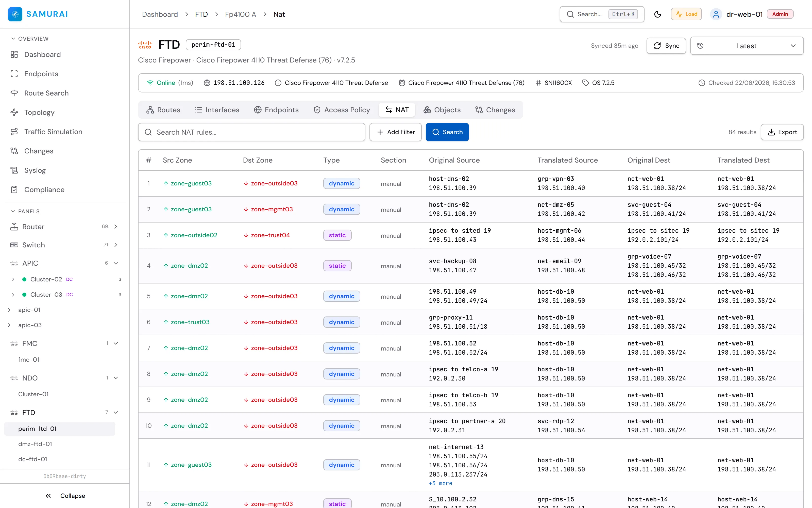Click the serial number hash icon
This screenshot has height=508, width=812.
(x=538, y=83)
